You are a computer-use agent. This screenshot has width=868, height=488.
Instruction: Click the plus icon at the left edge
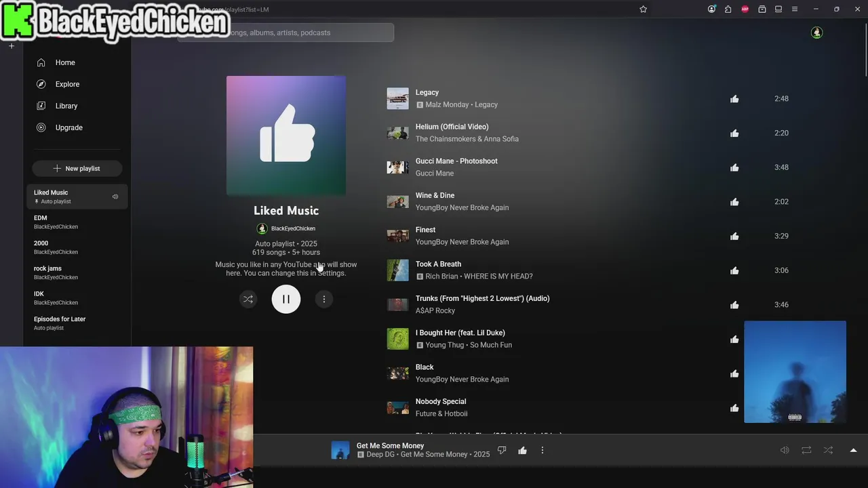point(12,46)
